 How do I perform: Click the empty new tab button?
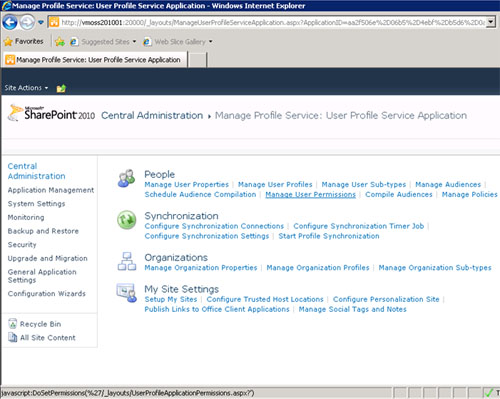pyautogui.click(x=198, y=60)
